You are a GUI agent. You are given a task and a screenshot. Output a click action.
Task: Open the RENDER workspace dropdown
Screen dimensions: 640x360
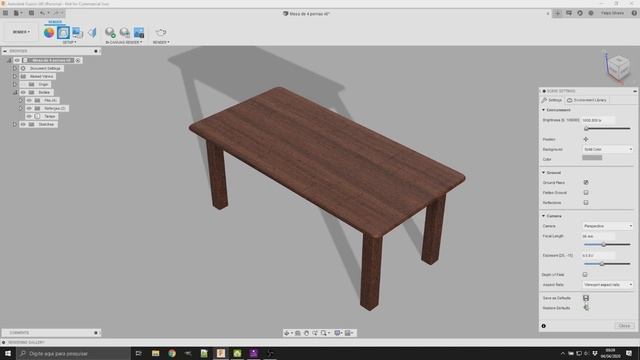tap(21, 32)
